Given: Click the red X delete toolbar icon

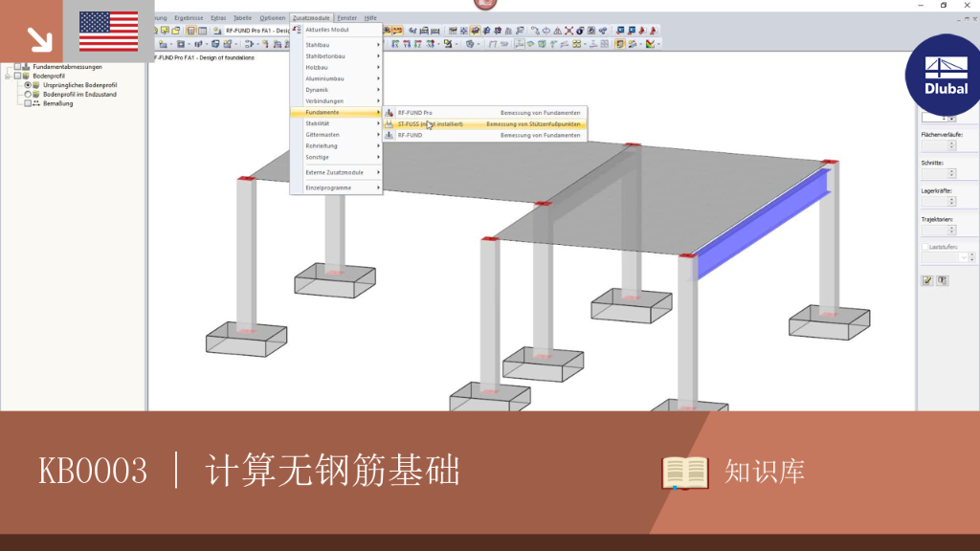Looking at the screenshot, I should pyautogui.click(x=568, y=31).
